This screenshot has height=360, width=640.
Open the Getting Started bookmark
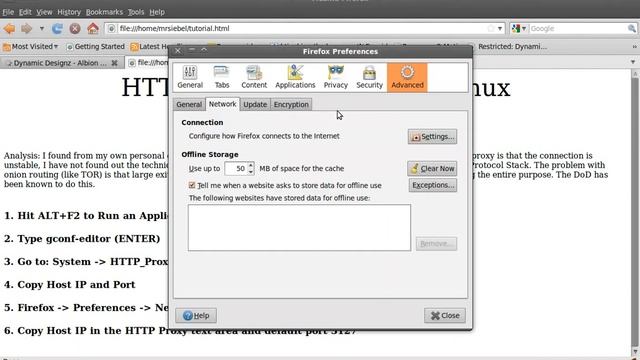[x=95, y=47]
